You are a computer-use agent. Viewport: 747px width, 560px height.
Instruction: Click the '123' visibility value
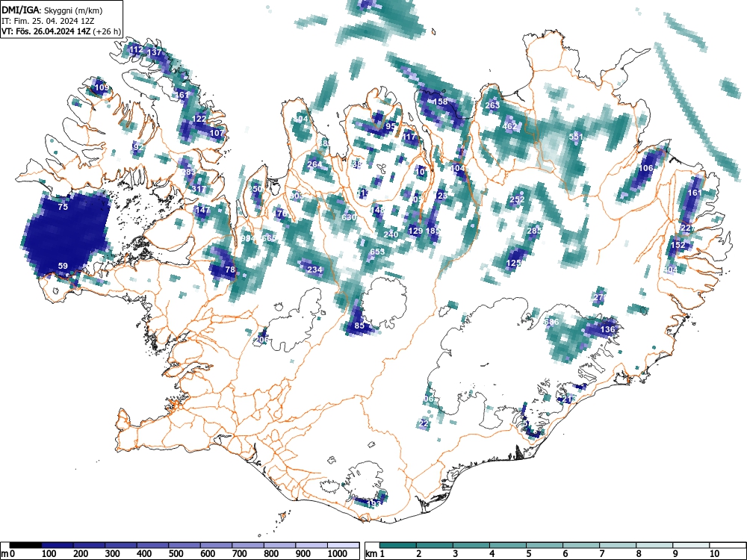pyautogui.click(x=441, y=196)
